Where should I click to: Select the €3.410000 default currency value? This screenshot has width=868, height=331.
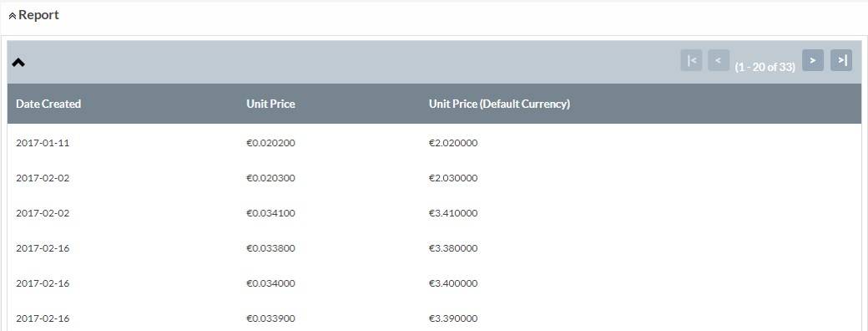pyautogui.click(x=453, y=213)
